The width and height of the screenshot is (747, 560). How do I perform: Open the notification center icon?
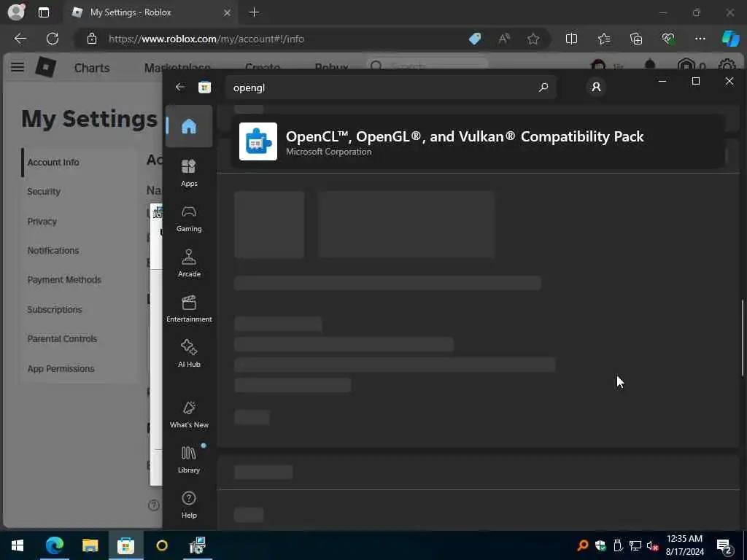pyautogui.click(x=724, y=545)
